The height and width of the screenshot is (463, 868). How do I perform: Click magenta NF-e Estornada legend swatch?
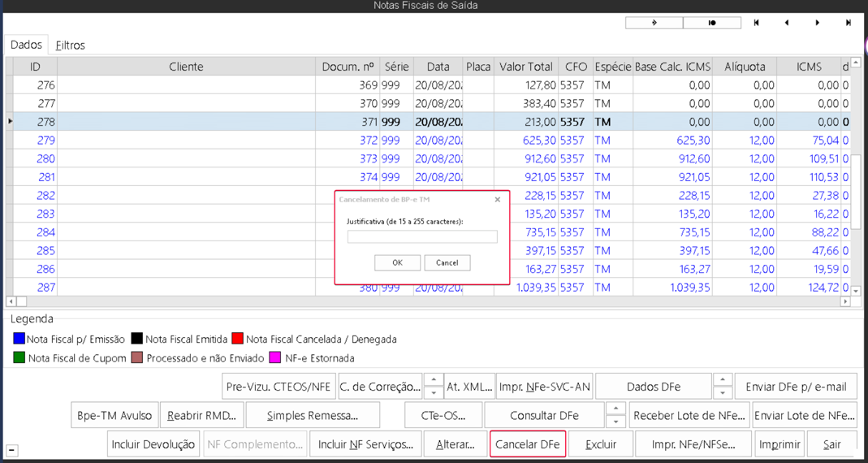point(274,358)
